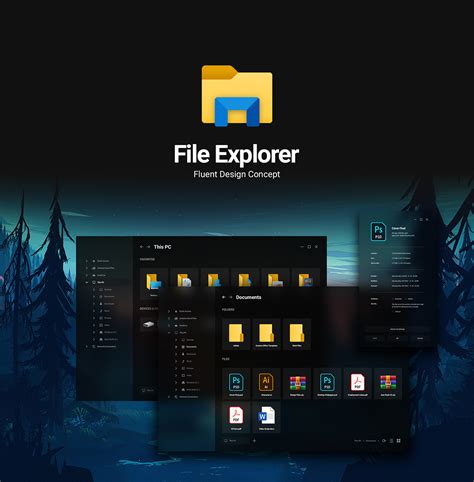
Task: Collapse This PC in the This PC window sidebar
Action: 87,282
